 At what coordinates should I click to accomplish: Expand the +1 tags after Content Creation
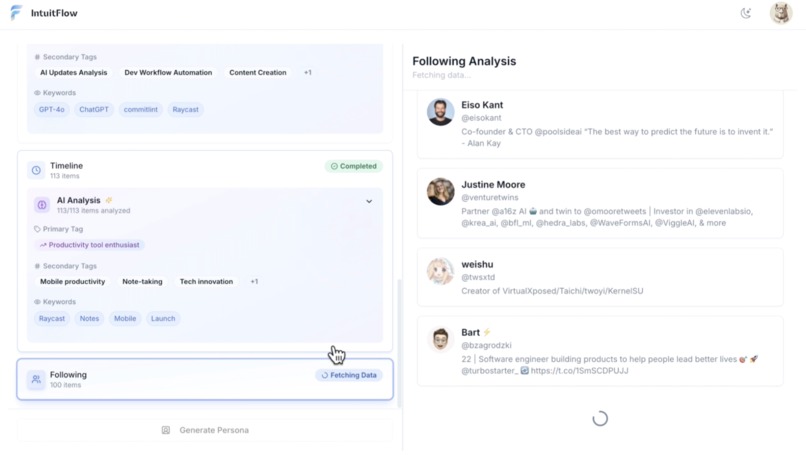click(307, 72)
